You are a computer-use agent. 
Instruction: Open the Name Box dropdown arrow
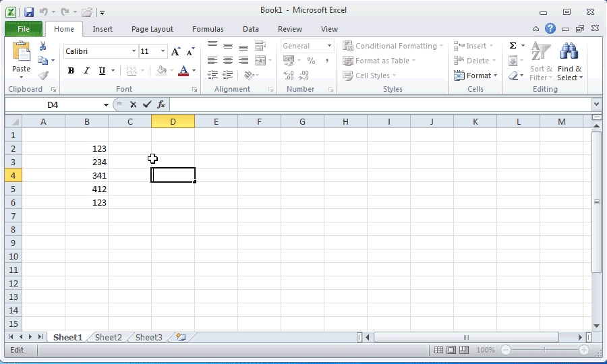(x=106, y=105)
